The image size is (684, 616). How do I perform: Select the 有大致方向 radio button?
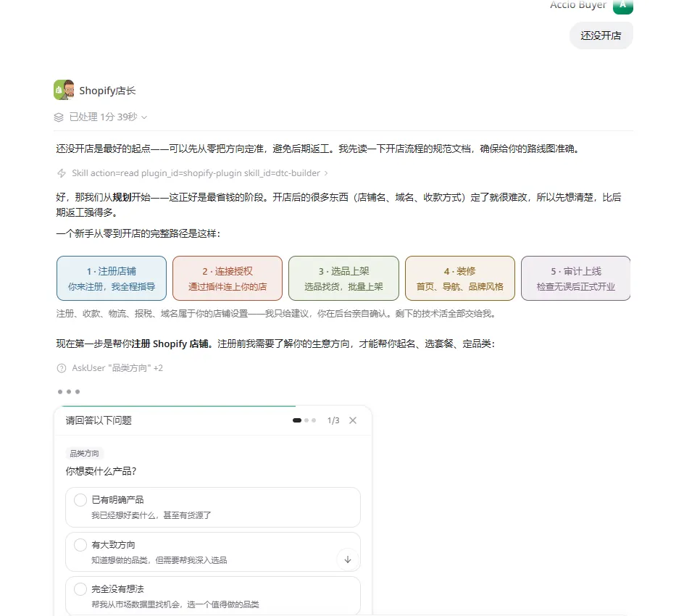click(80, 545)
